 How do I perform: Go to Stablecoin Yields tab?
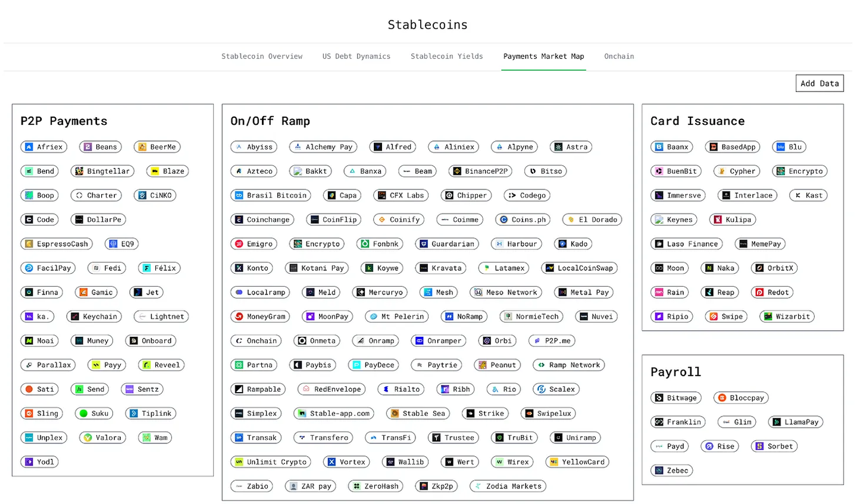pos(447,57)
